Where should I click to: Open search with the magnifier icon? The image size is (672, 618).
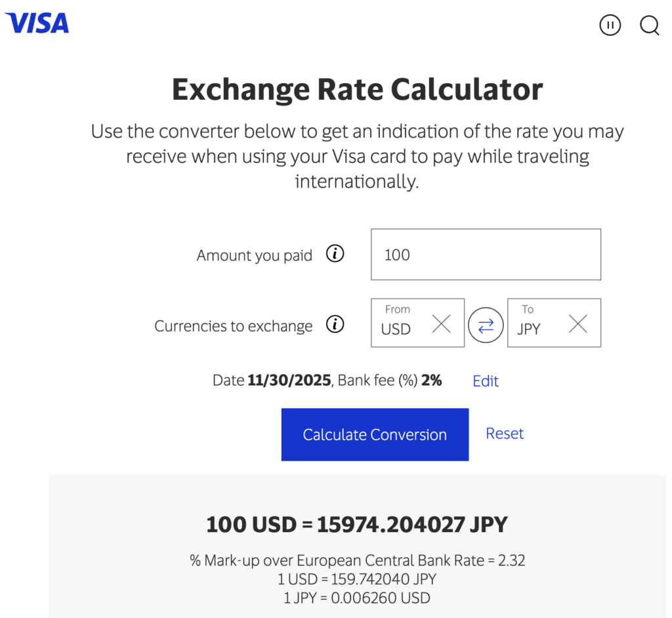click(x=649, y=26)
